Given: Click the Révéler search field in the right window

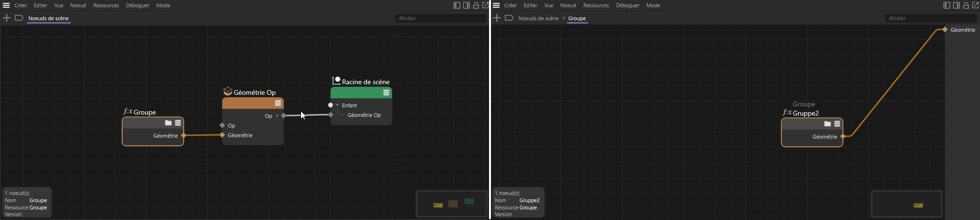Looking at the screenshot, I should [931, 18].
